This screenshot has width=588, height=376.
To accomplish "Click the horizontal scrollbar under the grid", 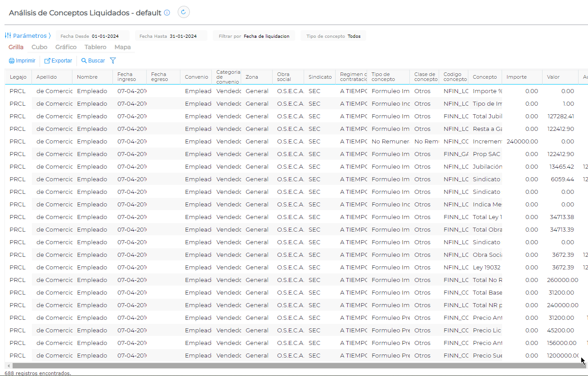I will coord(292,366).
